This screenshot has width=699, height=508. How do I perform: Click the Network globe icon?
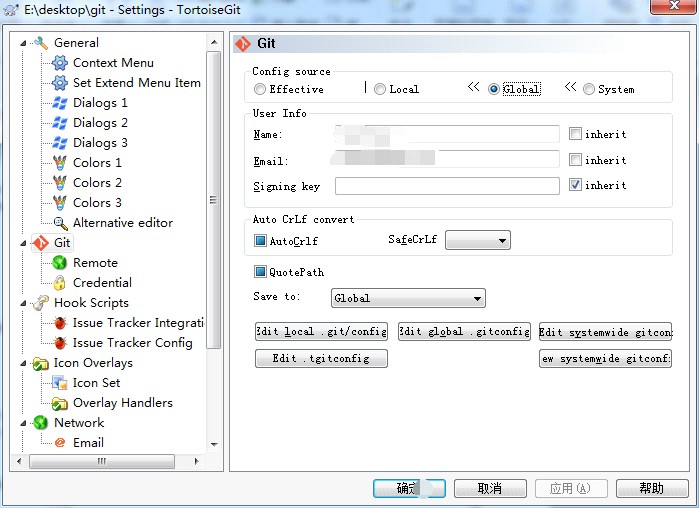(x=41, y=423)
